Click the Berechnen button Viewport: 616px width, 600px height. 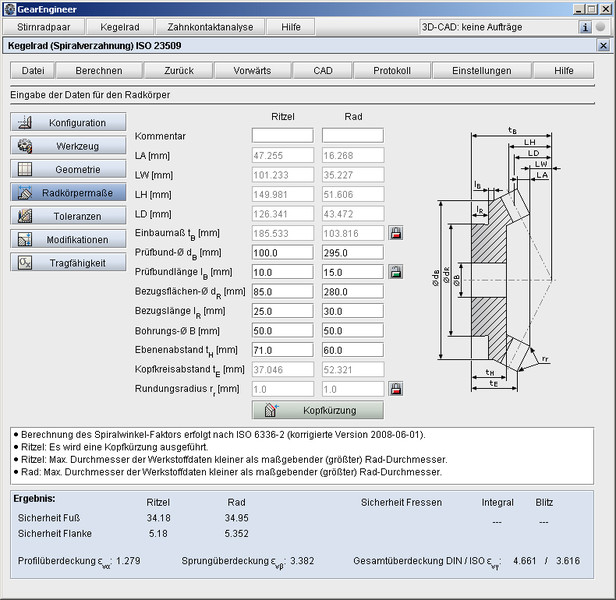pos(99,71)
